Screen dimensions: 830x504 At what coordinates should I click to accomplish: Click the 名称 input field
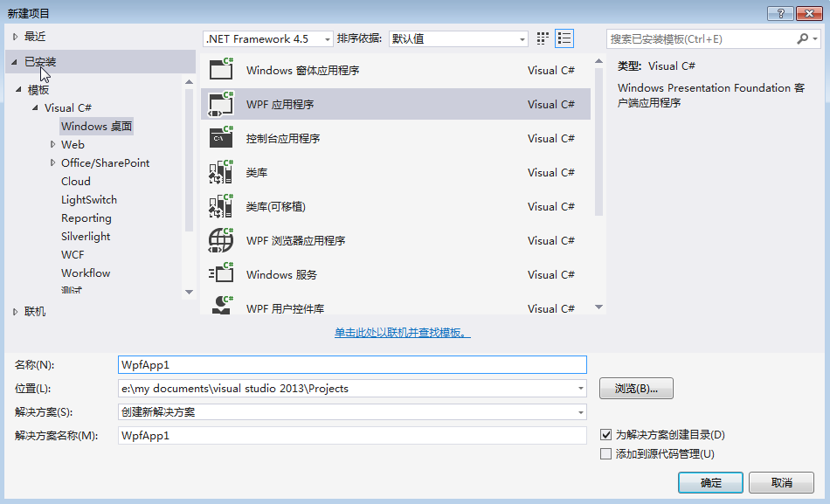[x=352, y=364]
